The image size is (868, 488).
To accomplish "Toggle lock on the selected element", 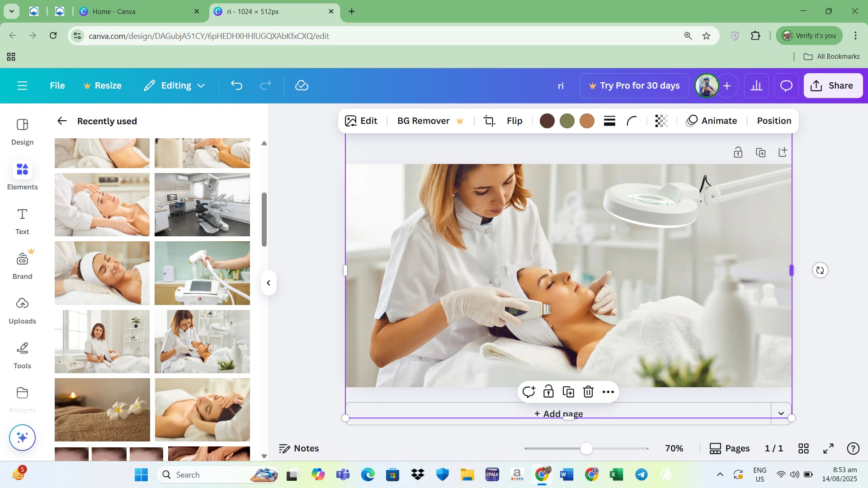I will click(548, 392).
